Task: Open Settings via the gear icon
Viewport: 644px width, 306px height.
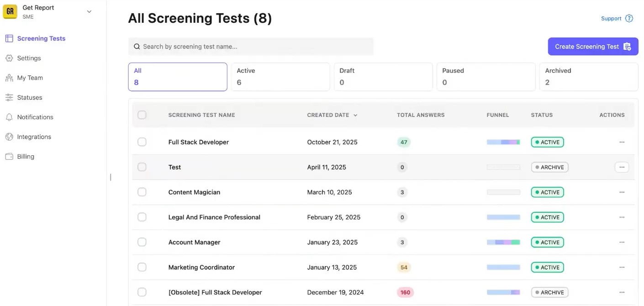Action: (x=9, y=58)
